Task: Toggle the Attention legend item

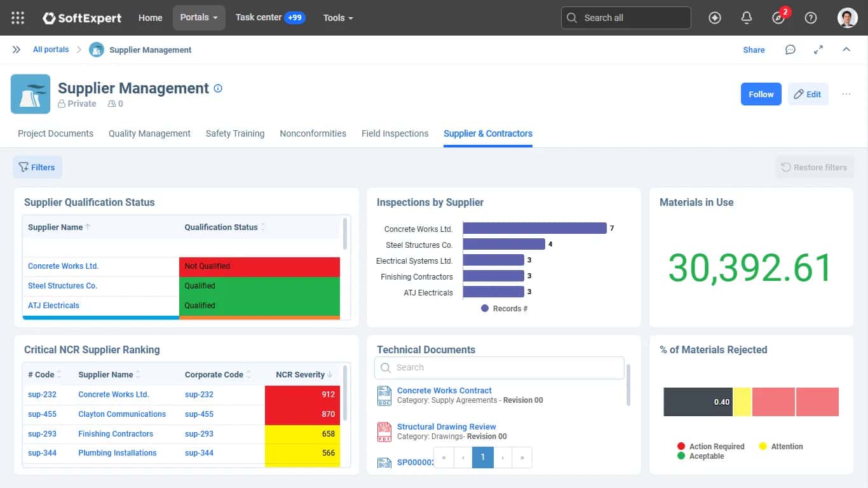Action: [x=781, y=447]
